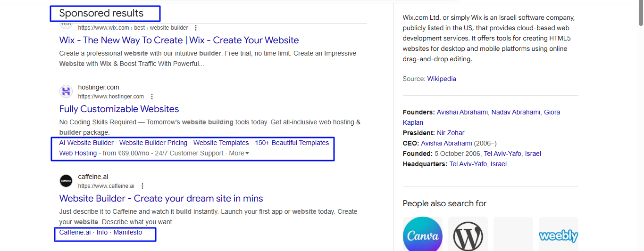This screenshot has height=251, width=644.
Task: Click the 'Info' sitelink under Caffeine ad
Action: (x=102, y=232)
